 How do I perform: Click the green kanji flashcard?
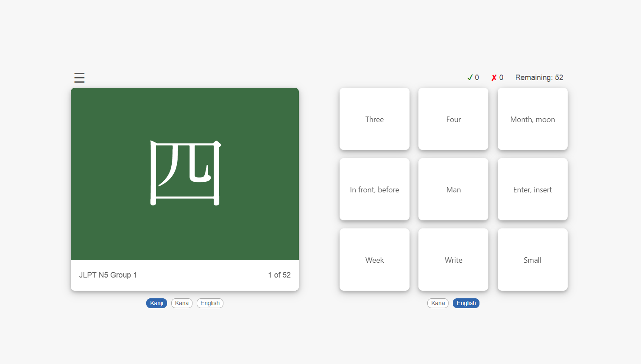point(185,174)
